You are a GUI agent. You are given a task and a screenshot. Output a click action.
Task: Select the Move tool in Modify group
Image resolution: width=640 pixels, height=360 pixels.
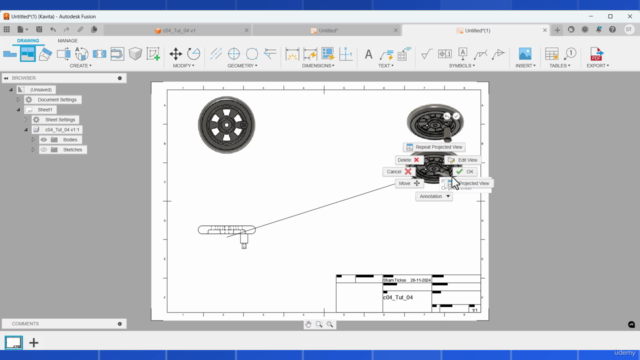(176, 54)
